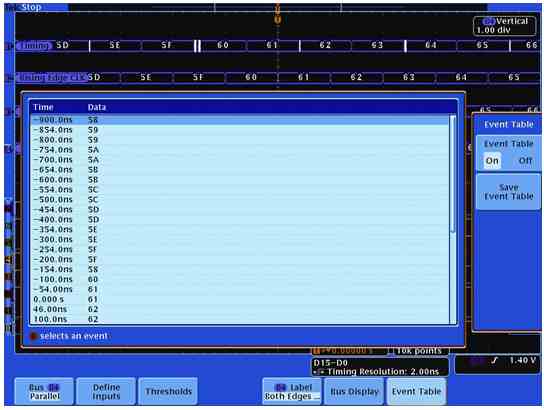Viewport: 544px width, 410px height.
Task: Open the Bus B4 Parallel selector
Action: point(44,391)
